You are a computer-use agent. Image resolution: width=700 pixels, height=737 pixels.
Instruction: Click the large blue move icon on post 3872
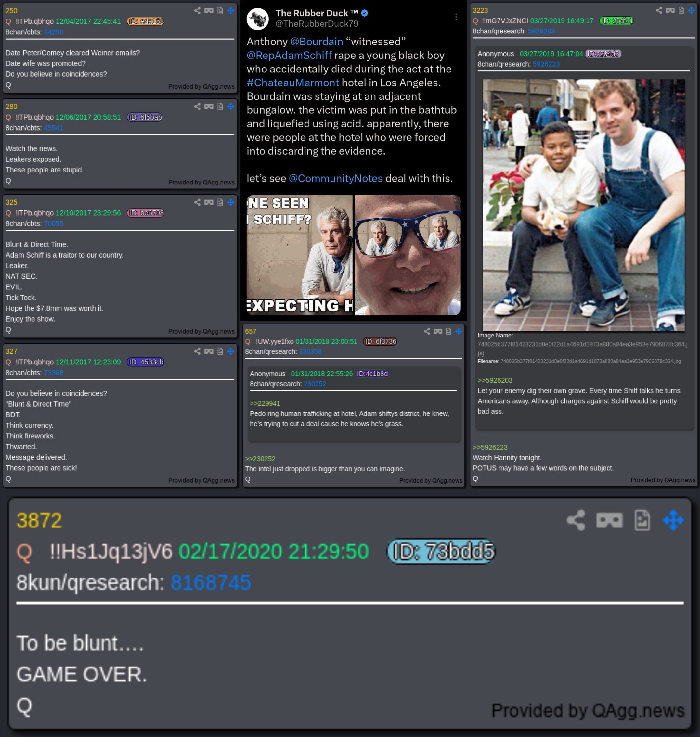(673, 520)
